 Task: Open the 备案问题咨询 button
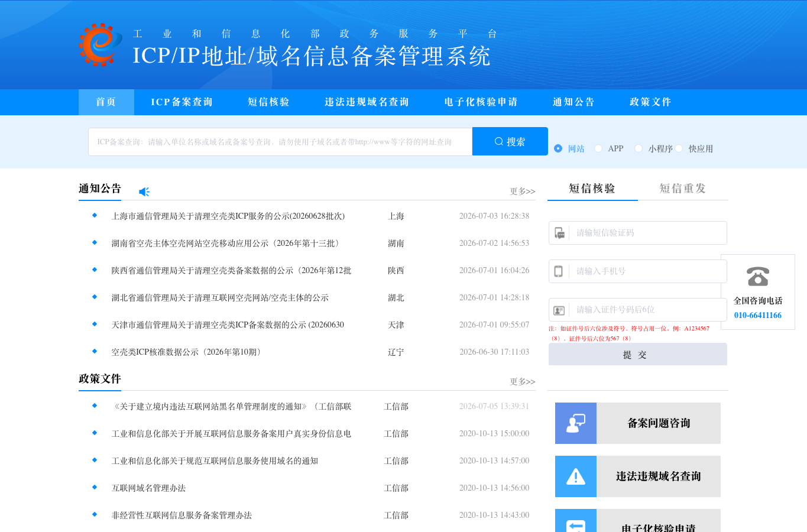pyautogui.click(x=638, y=423)
